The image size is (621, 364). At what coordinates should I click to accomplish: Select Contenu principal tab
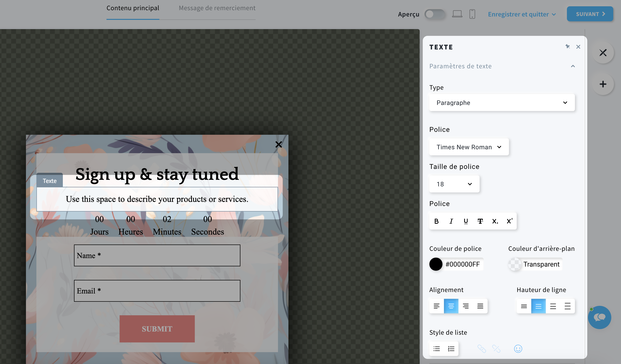coord(133,8)
